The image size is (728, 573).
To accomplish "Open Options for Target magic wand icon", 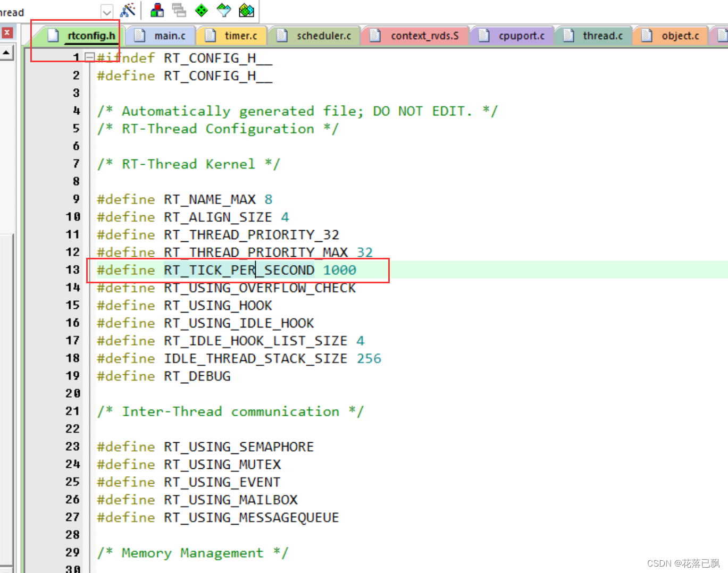I will click(x=128, y=10).
